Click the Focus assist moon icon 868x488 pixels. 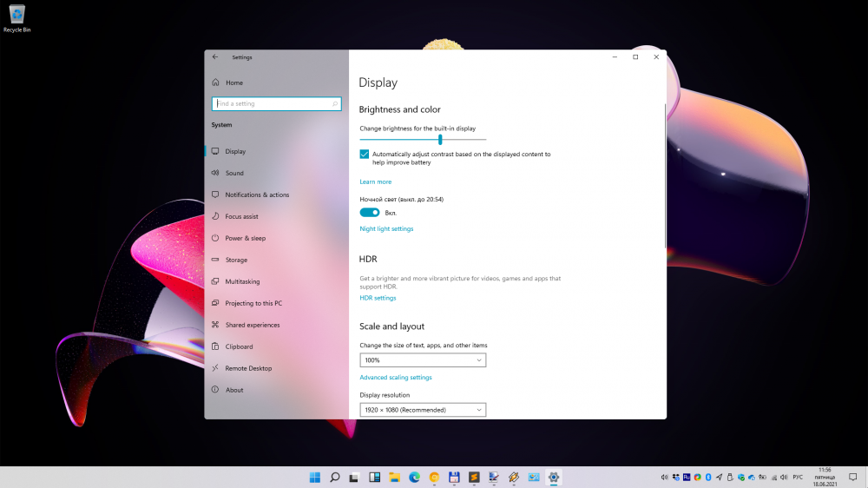[215, 216]
